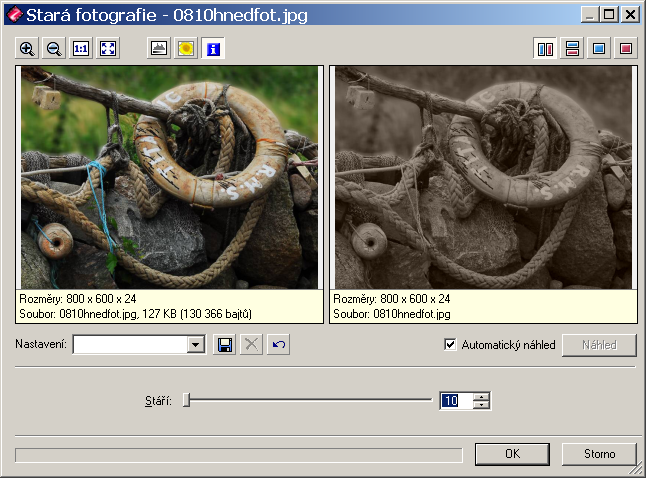Uncheck the Automatický náhled checkbox
Screen dimensions: 646x478
[450, 345]
